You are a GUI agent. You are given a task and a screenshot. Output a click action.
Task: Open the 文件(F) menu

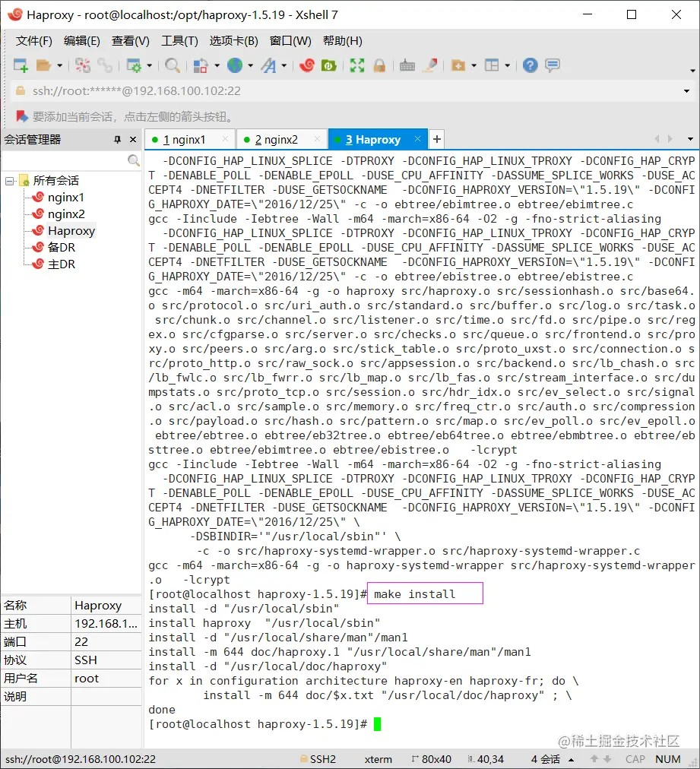pos(34,41)
